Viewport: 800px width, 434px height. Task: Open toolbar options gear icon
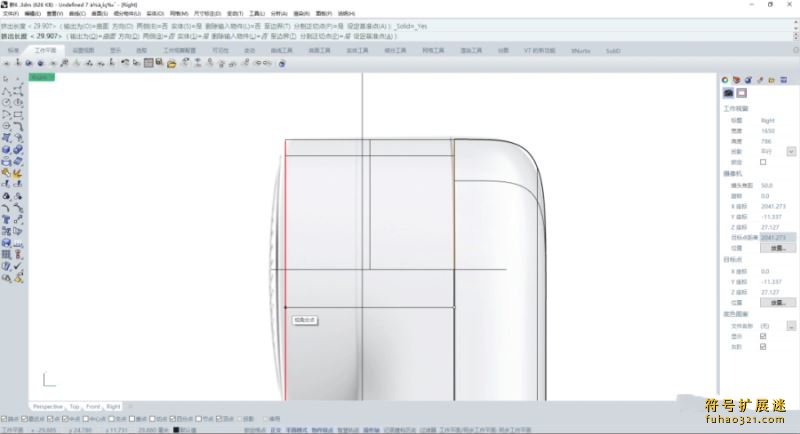(796, 50)
